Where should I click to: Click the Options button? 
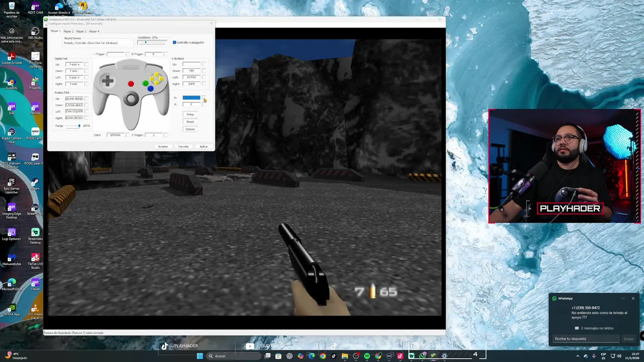click(190, 129)
